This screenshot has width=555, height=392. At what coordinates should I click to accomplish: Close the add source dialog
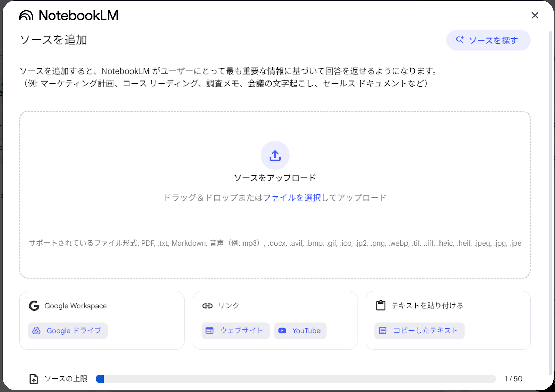point(535,15)
